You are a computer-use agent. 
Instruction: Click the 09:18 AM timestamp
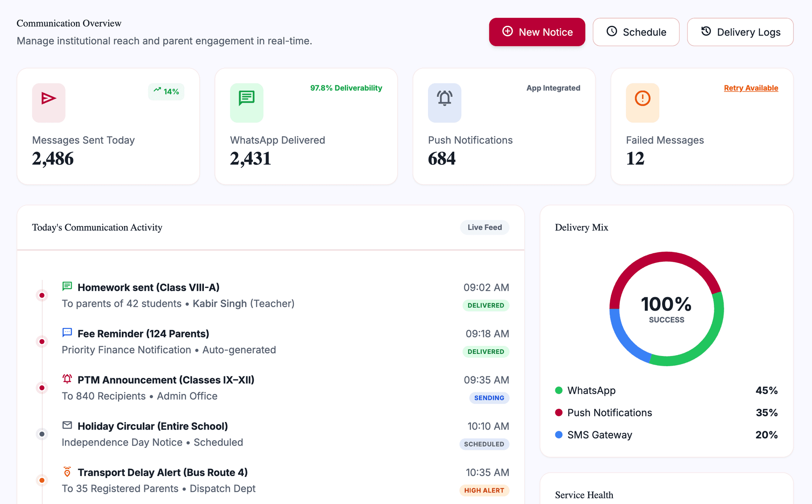coord(487,334)
